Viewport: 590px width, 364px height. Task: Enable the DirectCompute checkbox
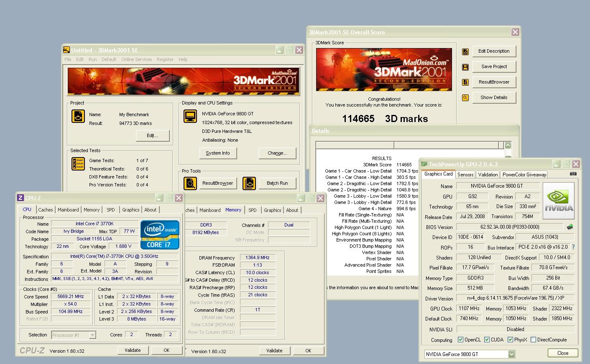tap(533, 340)
